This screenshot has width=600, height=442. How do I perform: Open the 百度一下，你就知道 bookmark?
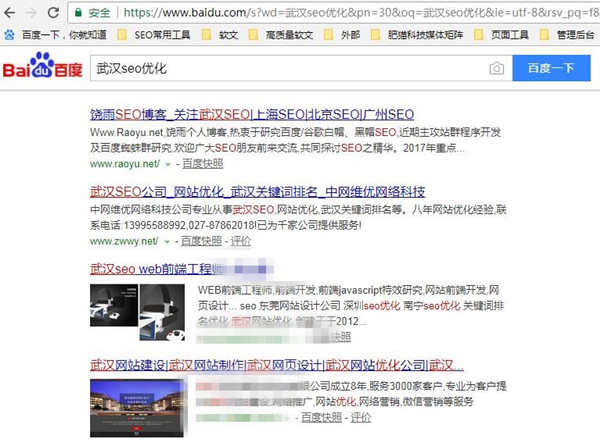[64, 35]
